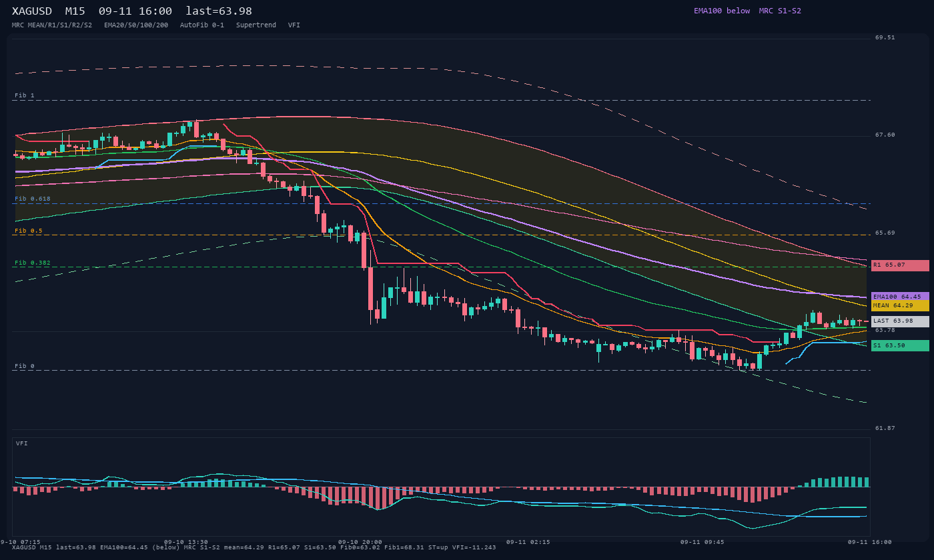
Task: Select the M15 timeframe text in the title
Action: pos(75,11)
